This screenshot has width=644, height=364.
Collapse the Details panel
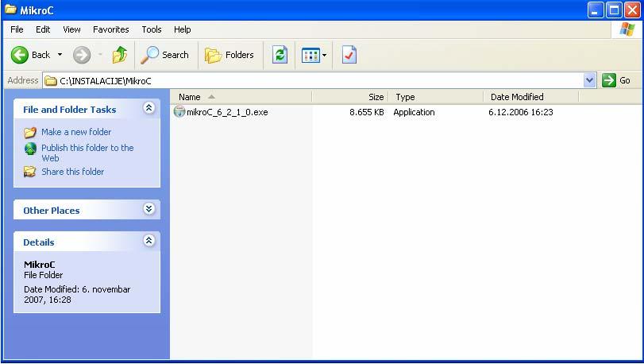[x=149, y=240]
